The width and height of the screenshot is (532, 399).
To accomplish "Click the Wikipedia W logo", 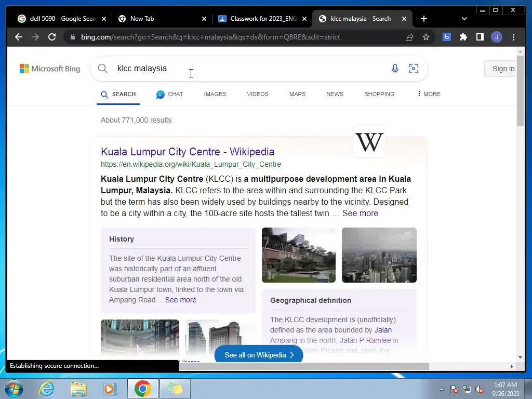I will tap(369, 141).
